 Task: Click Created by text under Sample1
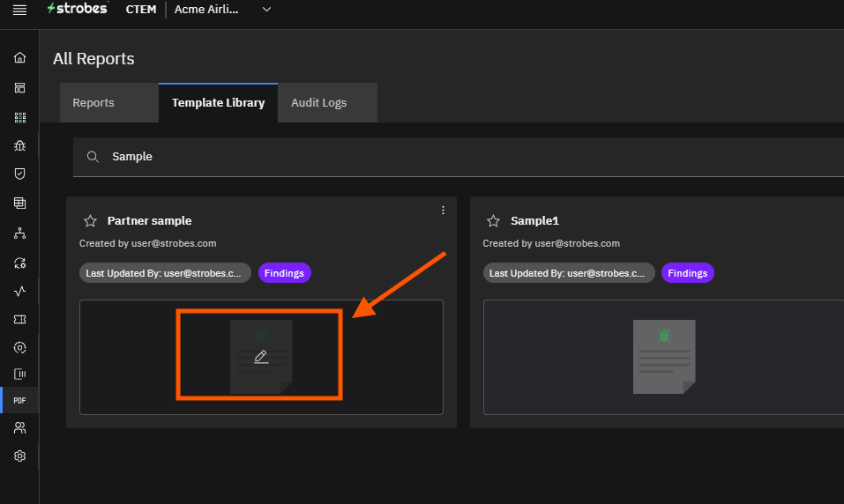click(x=551, y=243)
